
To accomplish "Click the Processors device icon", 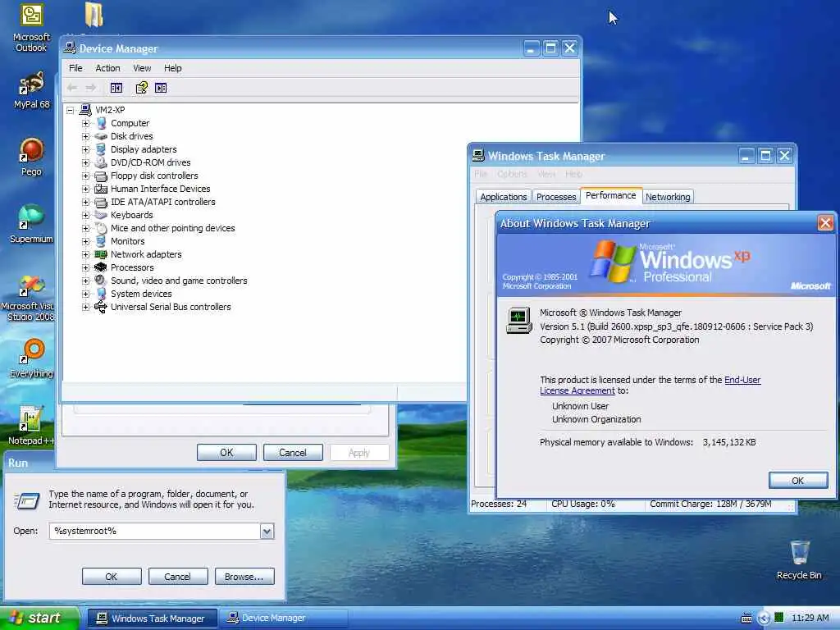I will tap(101, 267).
